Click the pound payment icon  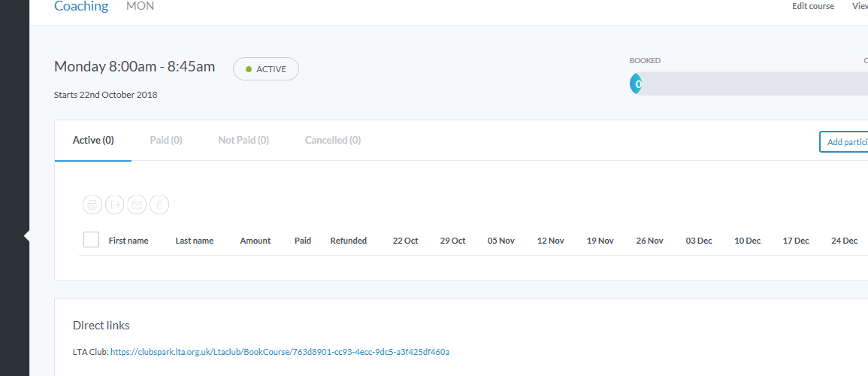coord(159,204)
